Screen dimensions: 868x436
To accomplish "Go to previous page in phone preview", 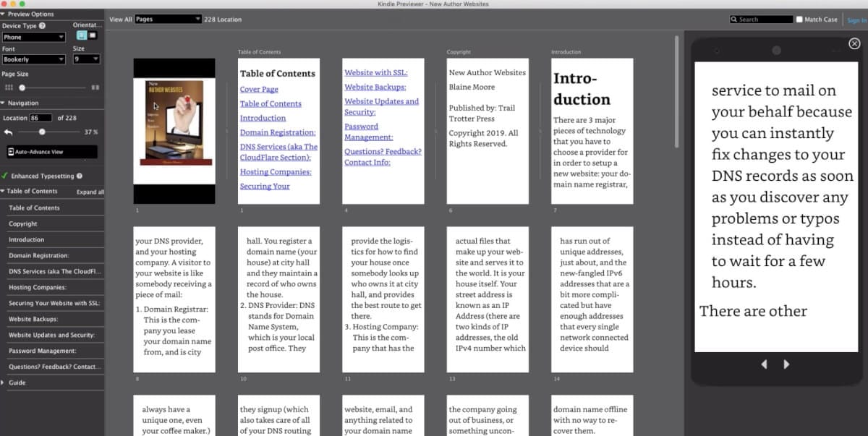I will (764, 364).
